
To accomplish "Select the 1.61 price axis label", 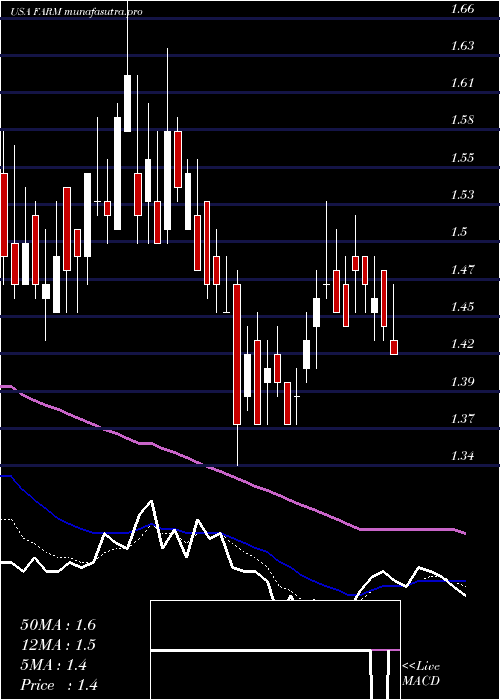I will pos(462,83).
